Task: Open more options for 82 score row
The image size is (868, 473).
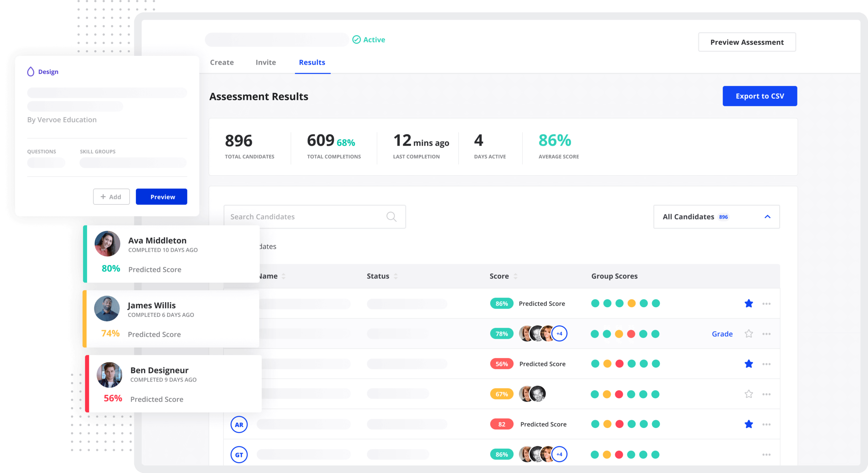Action: [766, 425]
